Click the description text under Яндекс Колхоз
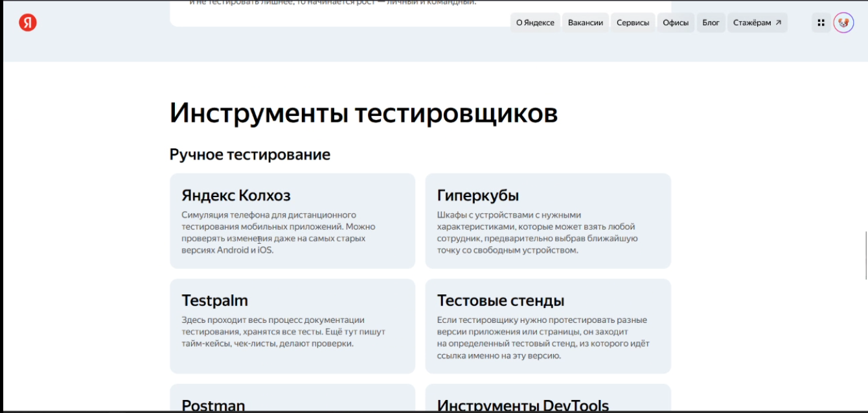 point(278,232)
